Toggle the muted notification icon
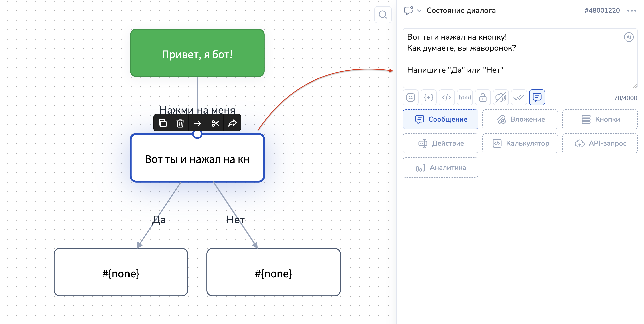This screenshot has height=324, width=644. coord(501,97)
